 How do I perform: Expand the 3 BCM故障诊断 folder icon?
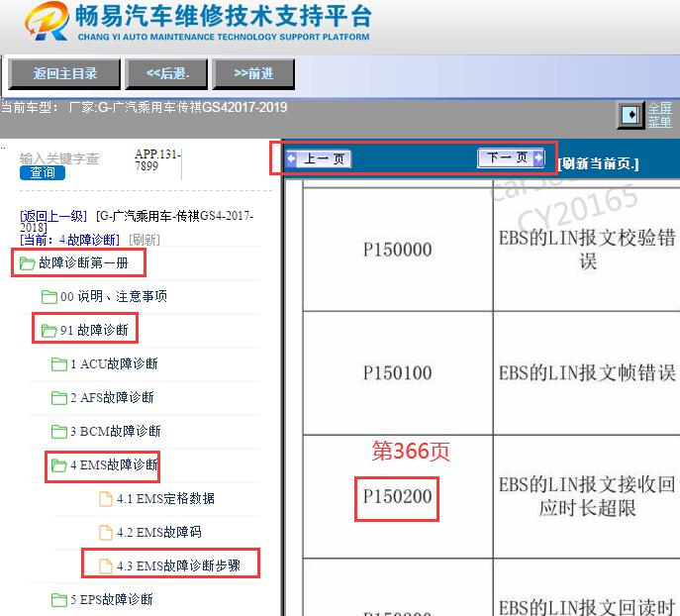click(59, 432)
